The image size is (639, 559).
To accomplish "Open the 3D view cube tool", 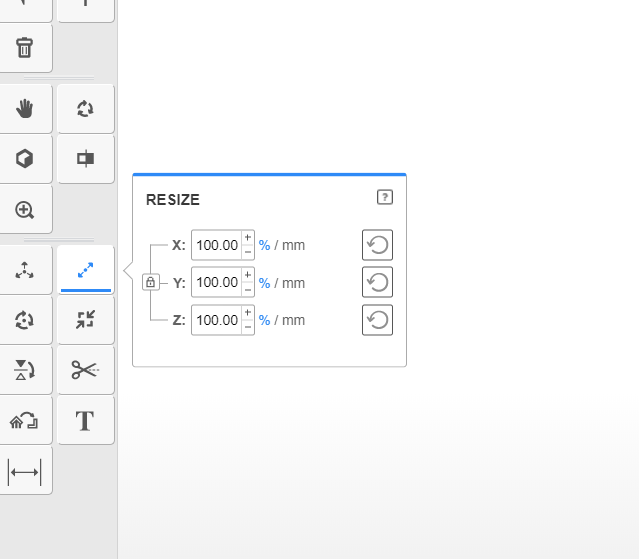I will tap(24, 158).
